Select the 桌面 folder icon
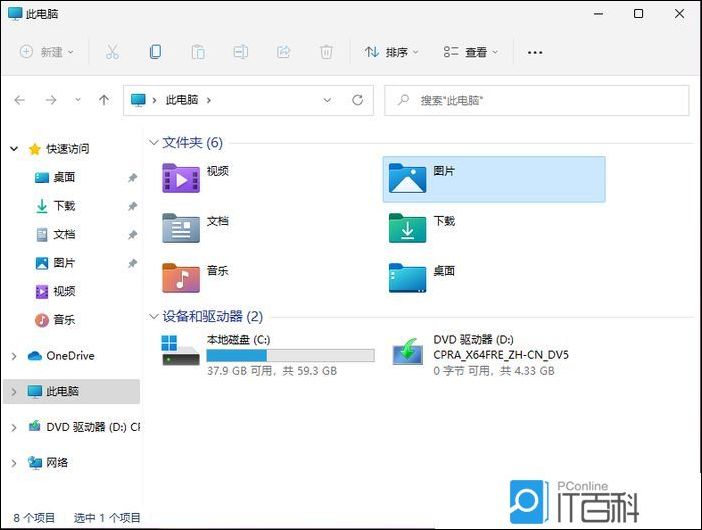The image size is (702, 530). [x=407, y=278]
